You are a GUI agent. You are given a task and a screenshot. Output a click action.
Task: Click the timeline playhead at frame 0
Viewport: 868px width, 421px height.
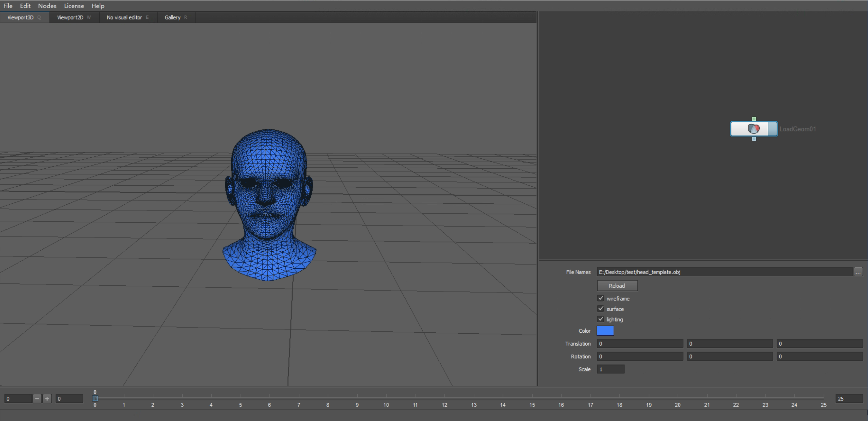95,398
